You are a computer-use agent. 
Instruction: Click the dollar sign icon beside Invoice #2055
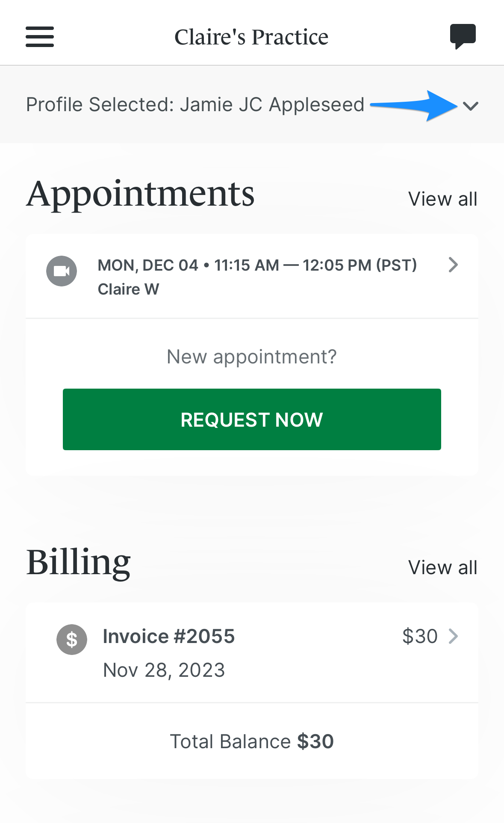(x=71, y=639)
